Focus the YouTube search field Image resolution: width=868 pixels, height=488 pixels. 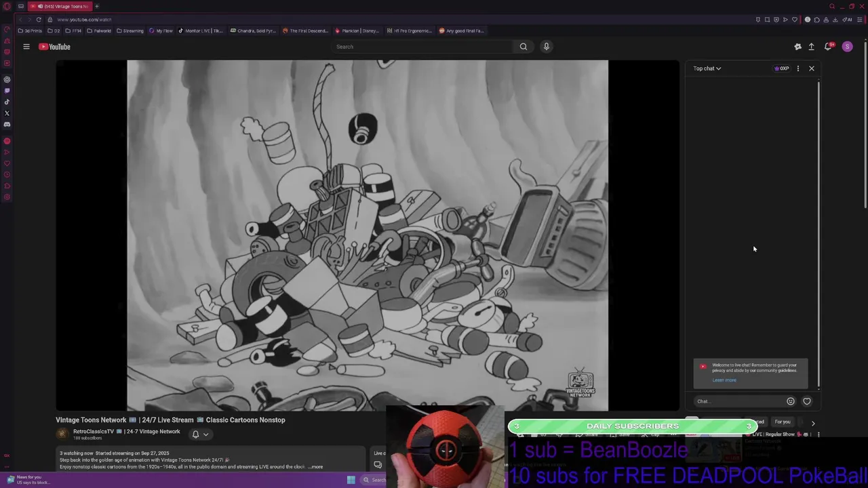pyautogui.click(x=423, y=47)
